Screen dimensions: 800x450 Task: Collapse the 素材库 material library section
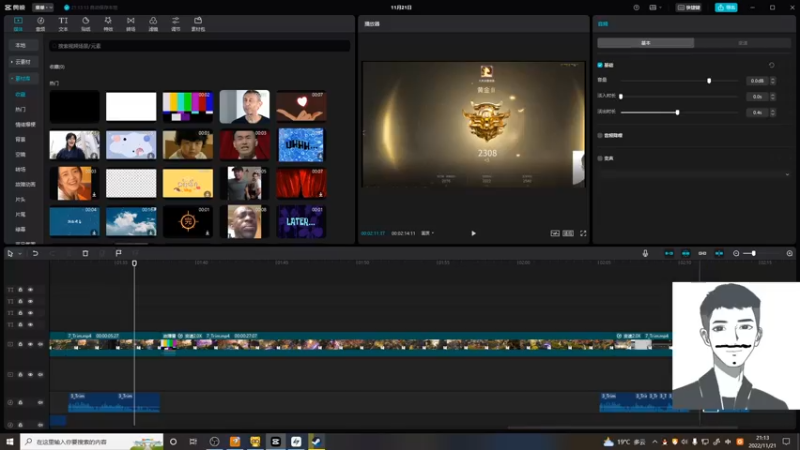click(x=23, y=79)
